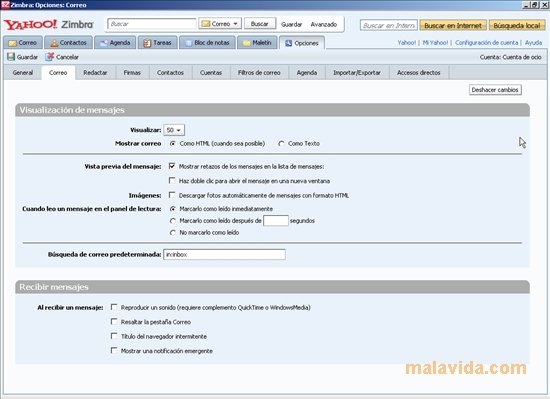Open the Visualizar 50 dropdown

point(174,130)
